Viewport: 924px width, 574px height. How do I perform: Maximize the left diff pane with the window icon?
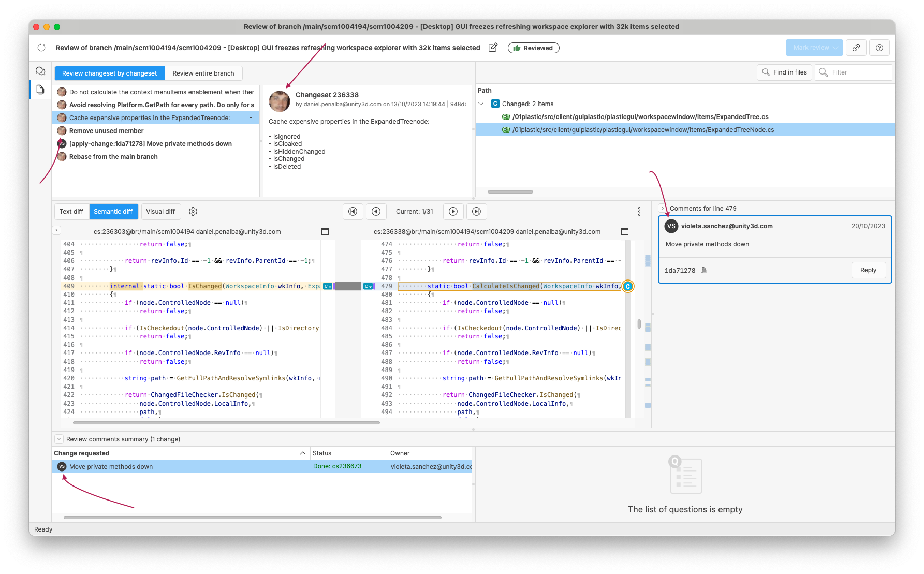click(325, 231)
